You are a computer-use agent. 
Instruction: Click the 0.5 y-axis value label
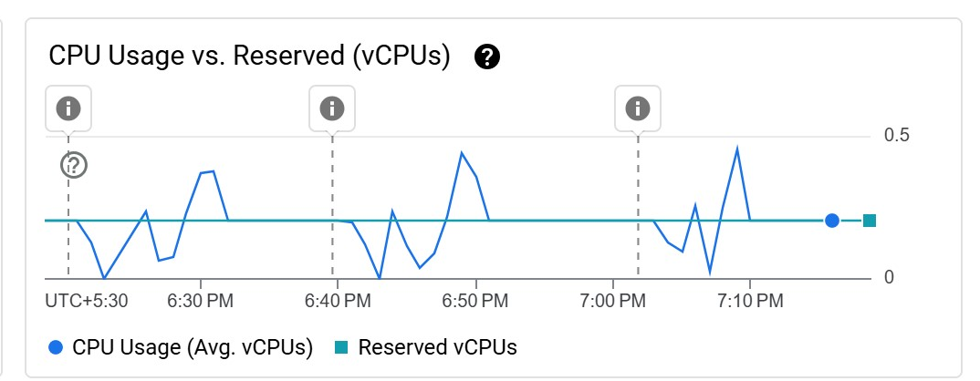coord(897,135)
